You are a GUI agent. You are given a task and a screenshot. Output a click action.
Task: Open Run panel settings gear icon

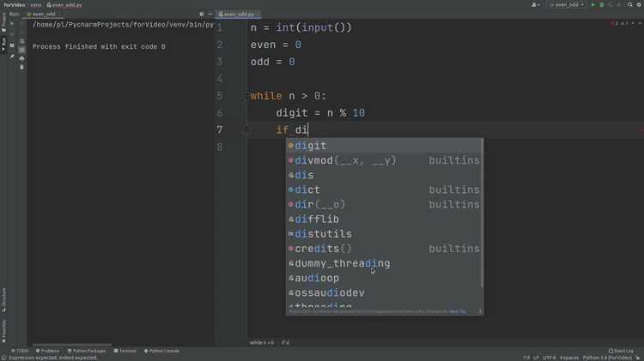201,14
